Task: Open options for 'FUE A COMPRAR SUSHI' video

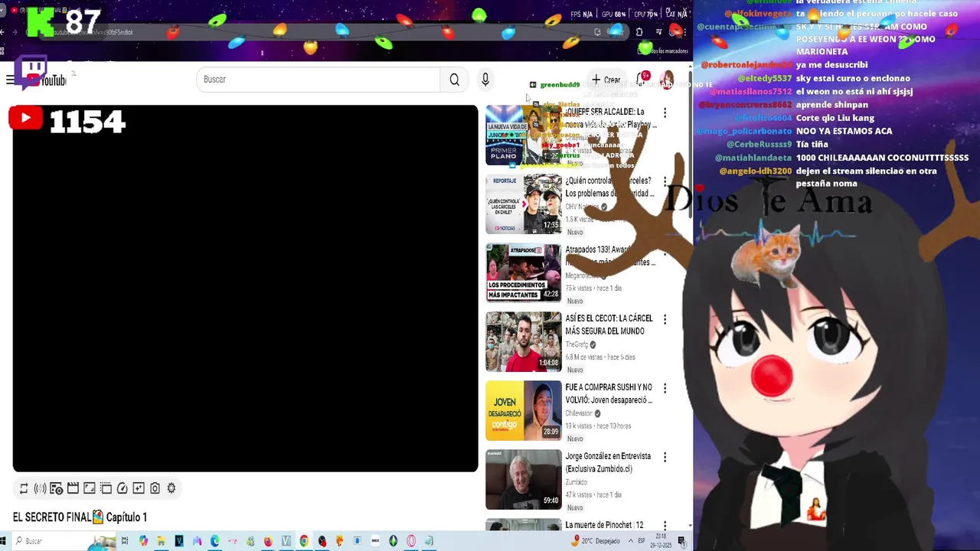Action: click(665, 388)
